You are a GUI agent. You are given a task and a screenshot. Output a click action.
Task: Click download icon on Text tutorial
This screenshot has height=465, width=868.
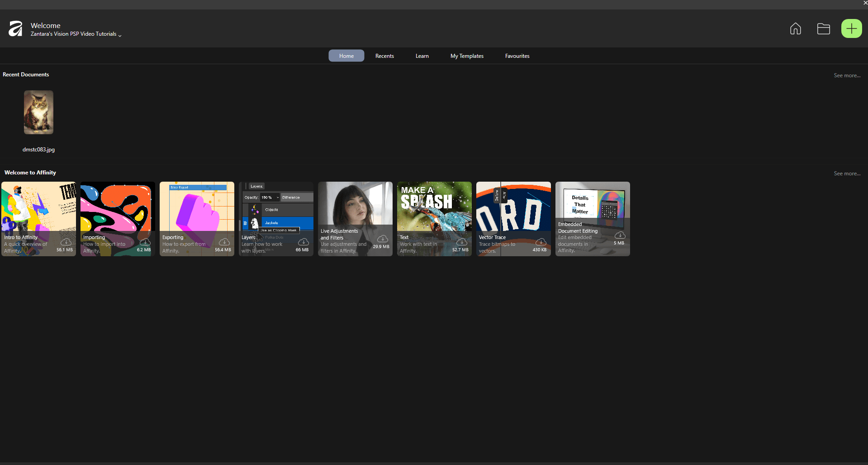[x=462, y=242]
